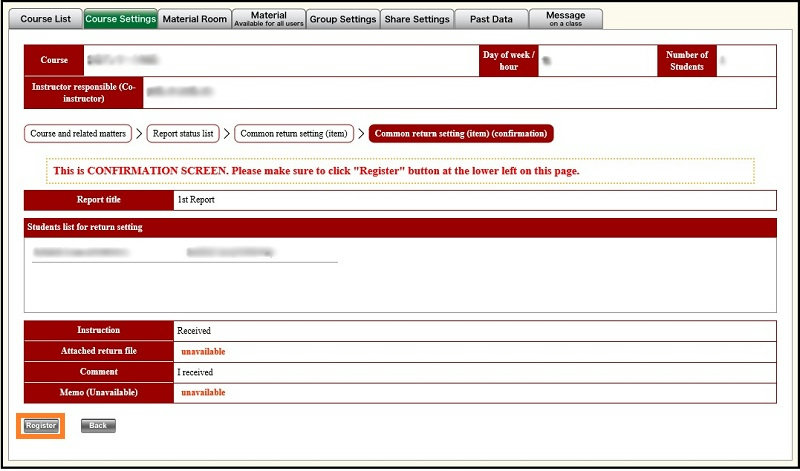Click the "I received" comment text
The image size is (800, 471).
(x=196, y=372)
